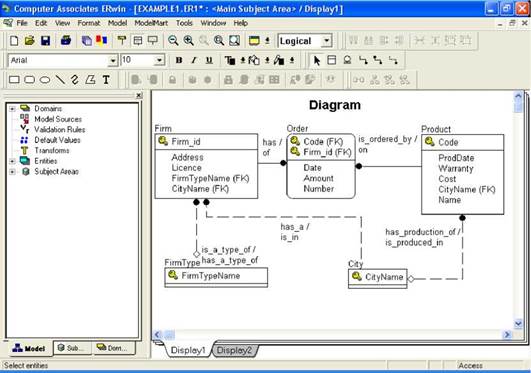This screenshot has height=373, width=531.
Task: Click the Zoom Out magnifier icon
Action: [173, 41]
